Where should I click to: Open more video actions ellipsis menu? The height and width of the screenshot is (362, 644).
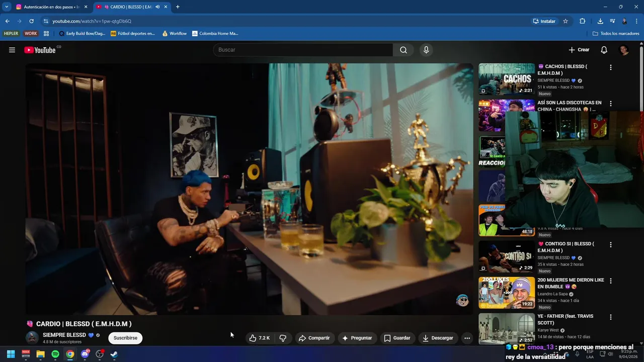467,338
